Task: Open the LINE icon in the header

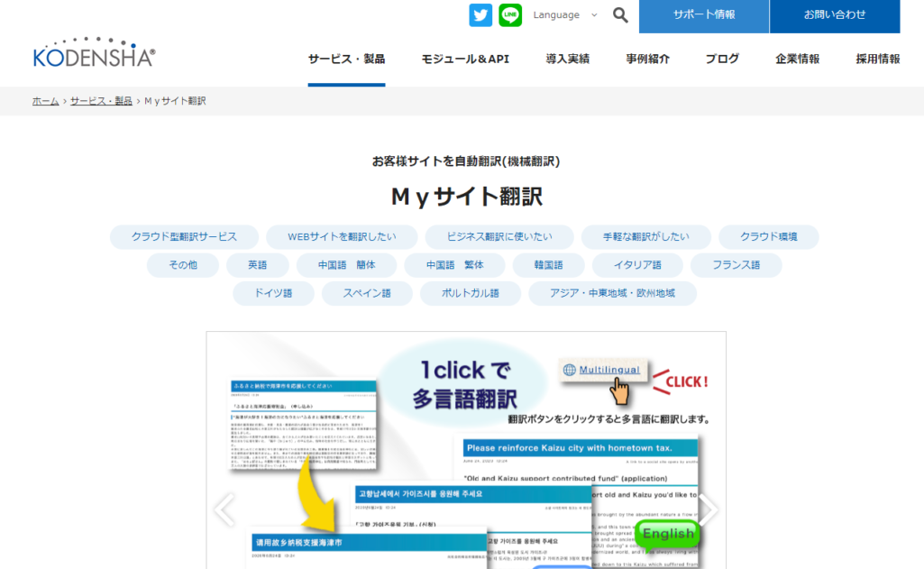Action: 509,15
